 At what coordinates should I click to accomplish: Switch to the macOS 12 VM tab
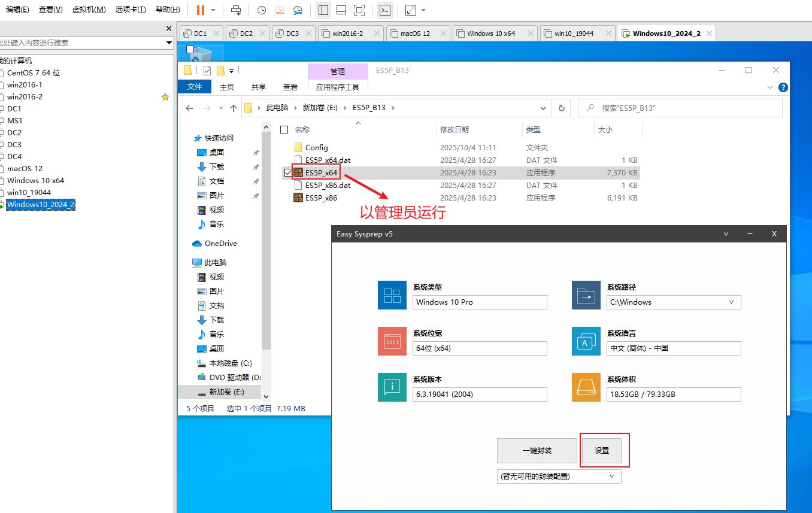tap(416, 34)
